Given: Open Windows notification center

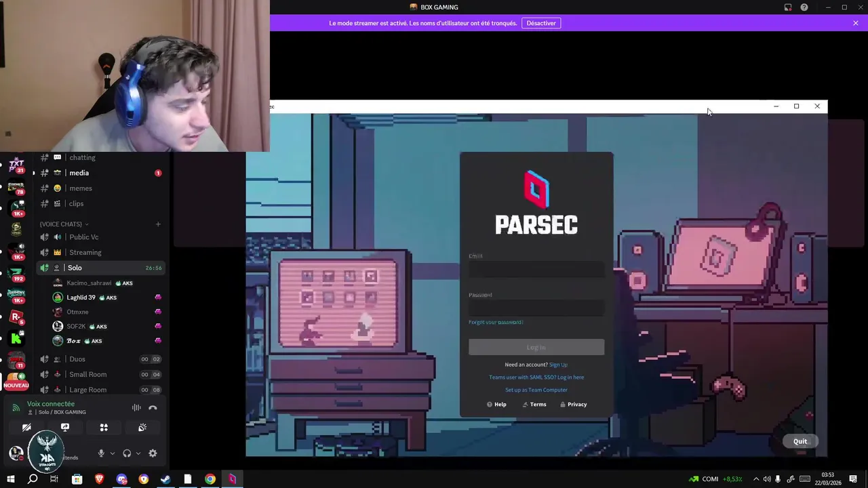Looking at the screenshot, I should [x=853, y=479].
